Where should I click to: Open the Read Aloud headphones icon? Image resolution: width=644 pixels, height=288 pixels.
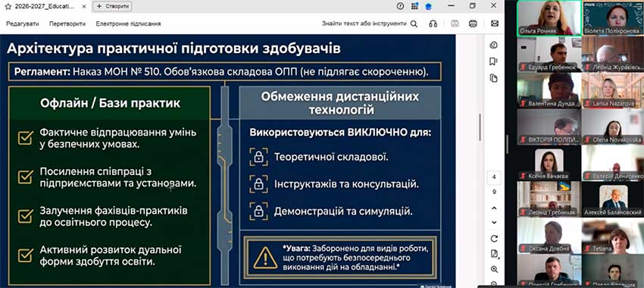click(433, 23)
